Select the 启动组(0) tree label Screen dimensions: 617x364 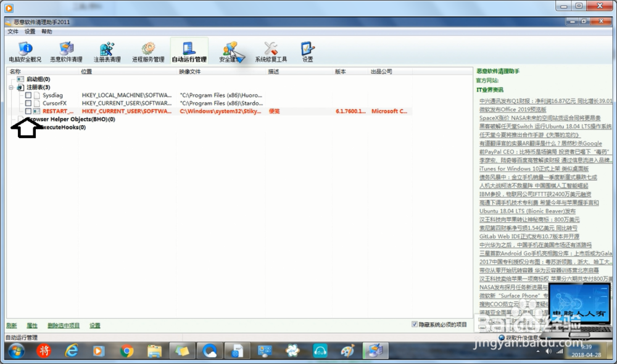tap(38, 79)
